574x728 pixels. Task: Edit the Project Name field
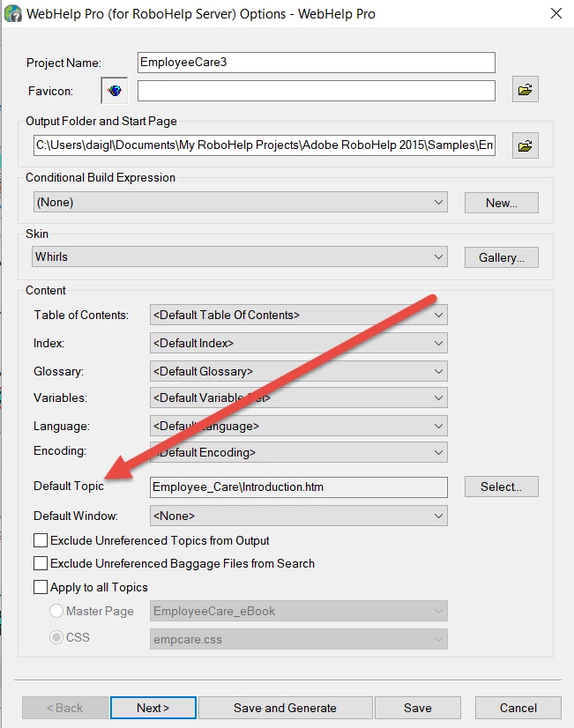(x=317, y=63)
